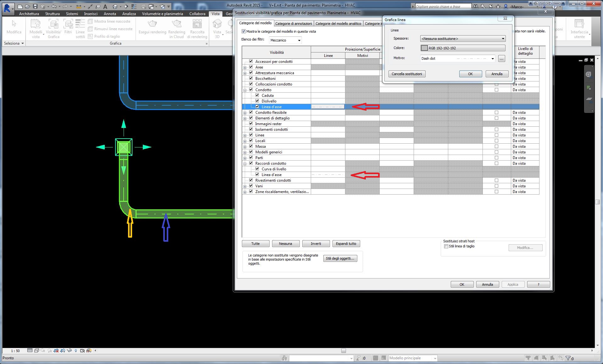Open the Elenco dei filtri 'Meccanico' dropdown
Screen dimensions: 603x364
point(285,40)
